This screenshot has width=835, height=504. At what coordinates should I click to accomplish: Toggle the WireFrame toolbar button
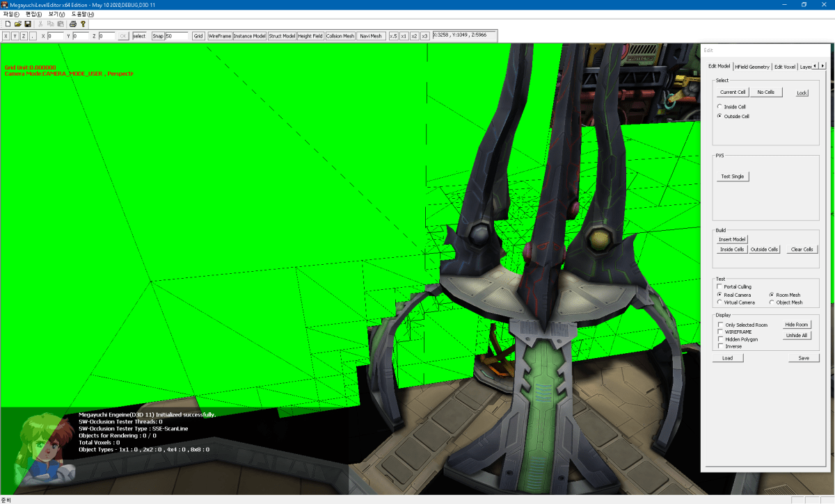[x=220, y=36]
